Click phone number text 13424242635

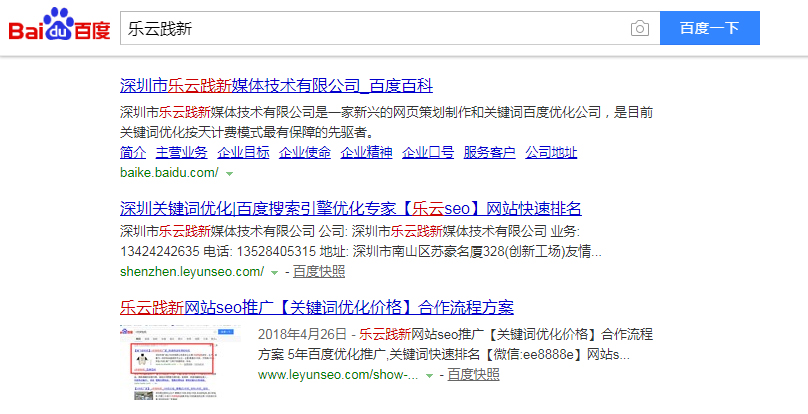(x=160, y=252)
